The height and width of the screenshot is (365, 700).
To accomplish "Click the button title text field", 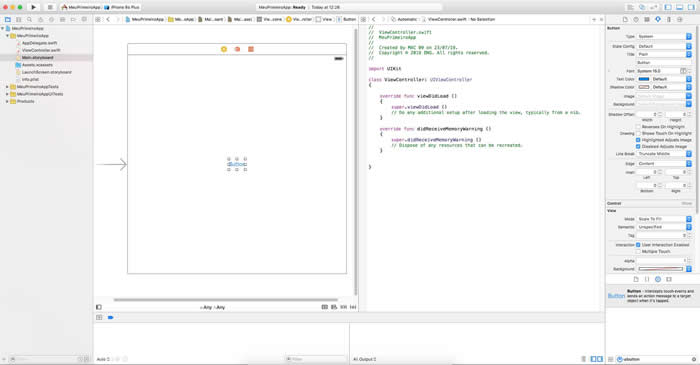I will (x=664, y=62).
